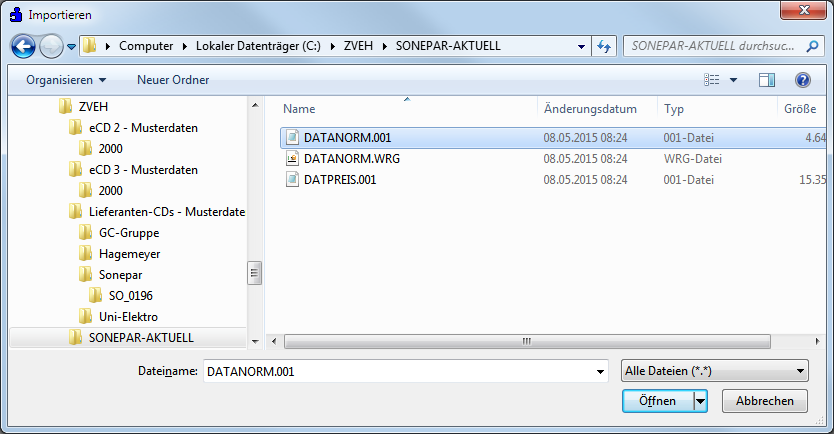Screen dimensions: 834x434
Task: Open the Organisieren menu
Action: (x=66, y=80)
